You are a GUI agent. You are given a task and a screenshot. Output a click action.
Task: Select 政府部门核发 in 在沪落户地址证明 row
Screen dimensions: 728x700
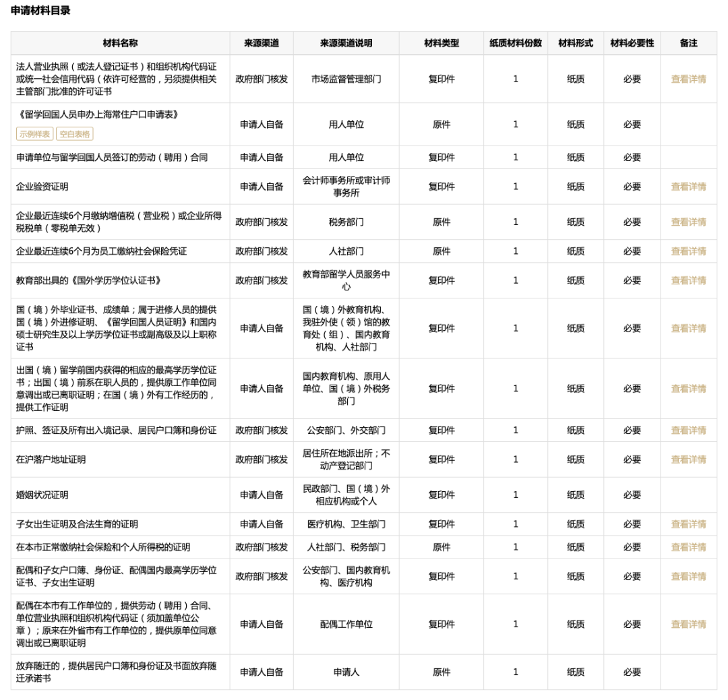(x=262, y=459)
